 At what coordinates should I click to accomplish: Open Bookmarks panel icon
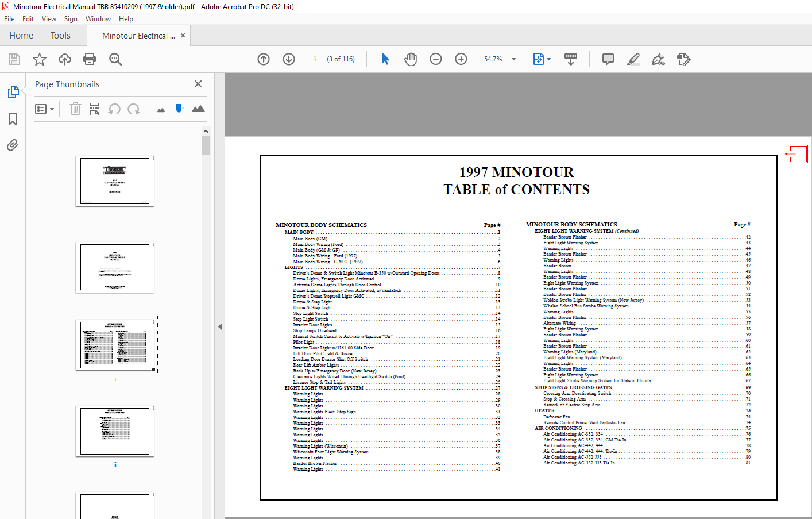click(13, 119)
